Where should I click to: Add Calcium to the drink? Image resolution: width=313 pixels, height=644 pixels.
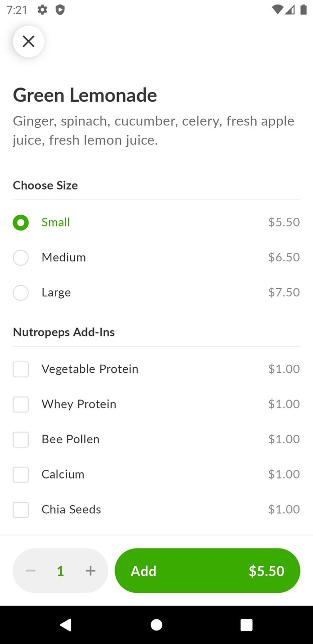pyautogui.click(x=21, y=474)
